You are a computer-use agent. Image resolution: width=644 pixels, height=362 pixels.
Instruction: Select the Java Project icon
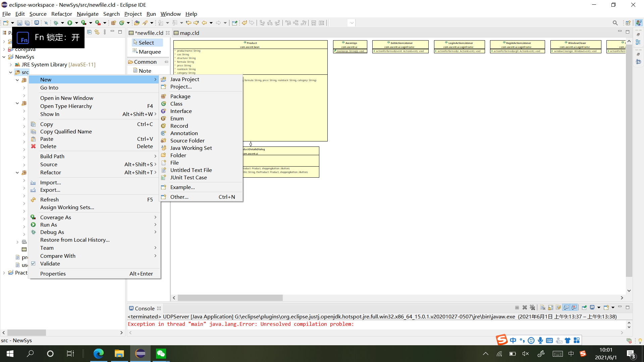click(x=164, y=79)
